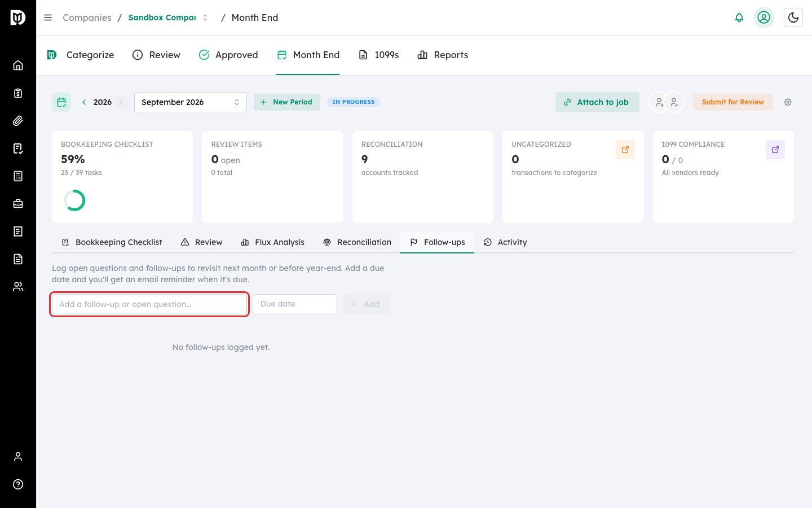
Task: Toggle dark mode moon button
Action: tap(793, 17)
